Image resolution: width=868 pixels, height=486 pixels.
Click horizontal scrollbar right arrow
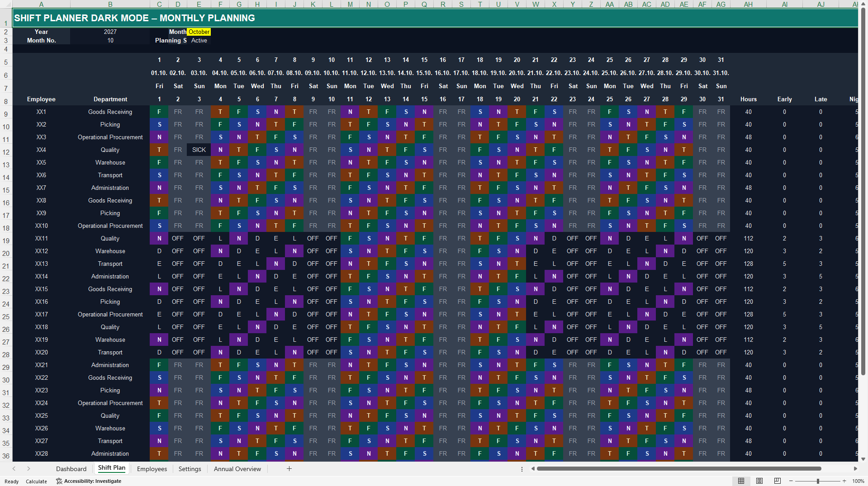pyautogui.click(x=855, y=469)
